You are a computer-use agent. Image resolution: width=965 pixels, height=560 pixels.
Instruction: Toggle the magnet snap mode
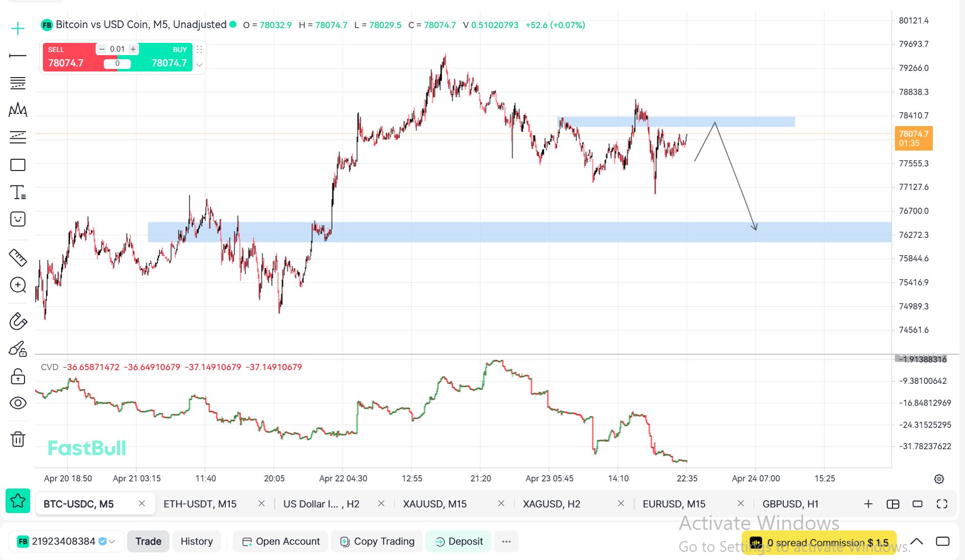click(x=18, y=321)
